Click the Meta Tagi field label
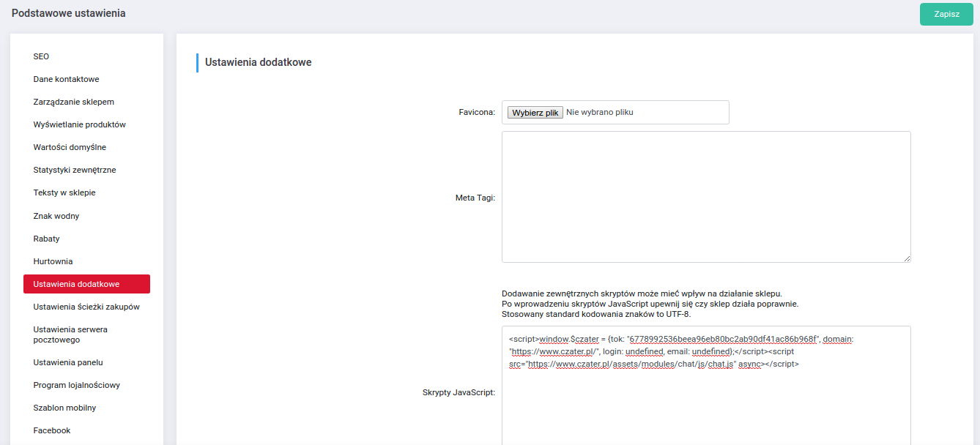 click(x=475, y=197)
